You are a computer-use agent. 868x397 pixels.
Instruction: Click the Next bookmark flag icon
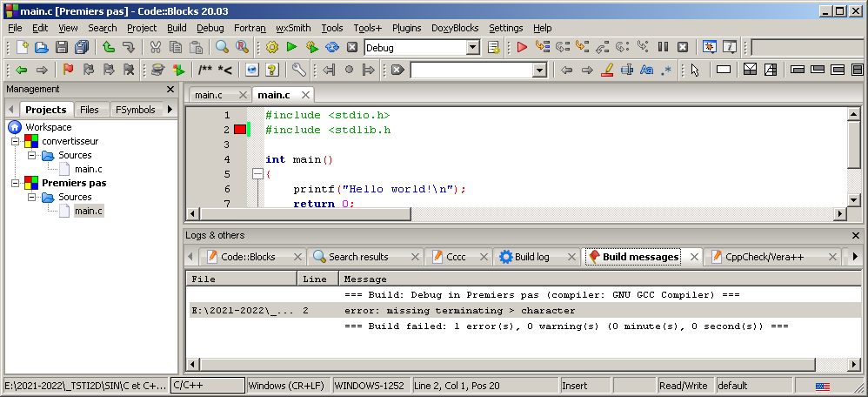coord(109,70)
